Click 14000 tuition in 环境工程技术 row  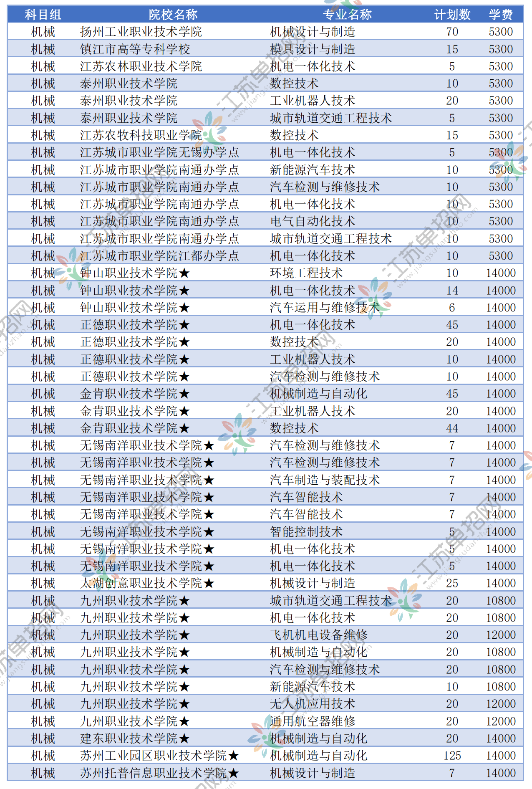point(501,273)
